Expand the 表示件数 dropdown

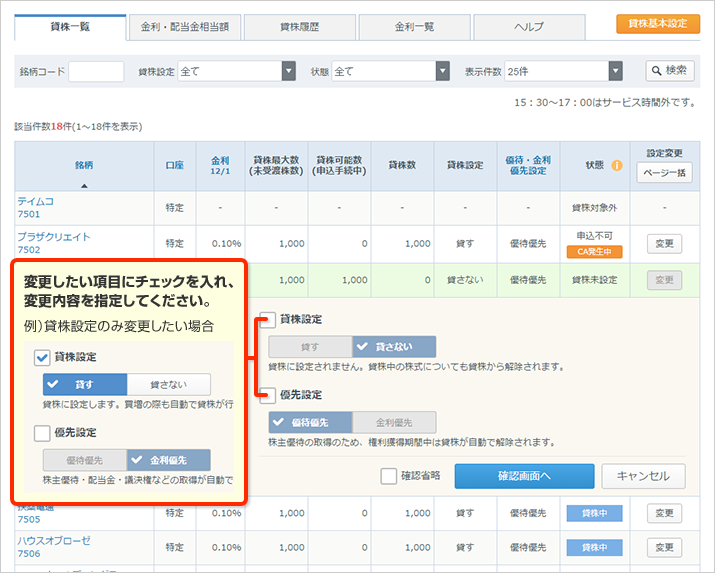(x=616, y=71)
